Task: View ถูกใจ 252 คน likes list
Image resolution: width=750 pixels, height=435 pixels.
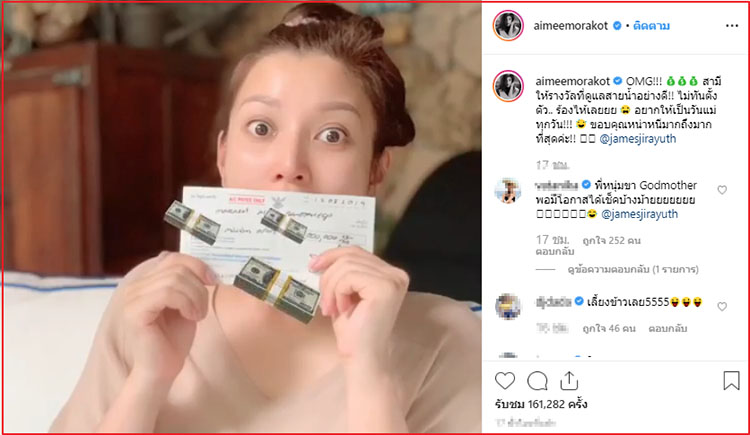Action: (x=611, y=240)
